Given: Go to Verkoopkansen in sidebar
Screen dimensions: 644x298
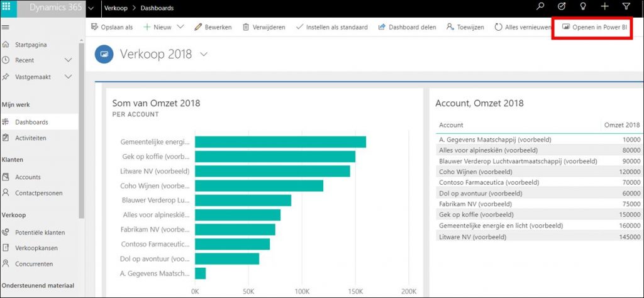Looking at the screenshot, I should (x=36, y=248).
